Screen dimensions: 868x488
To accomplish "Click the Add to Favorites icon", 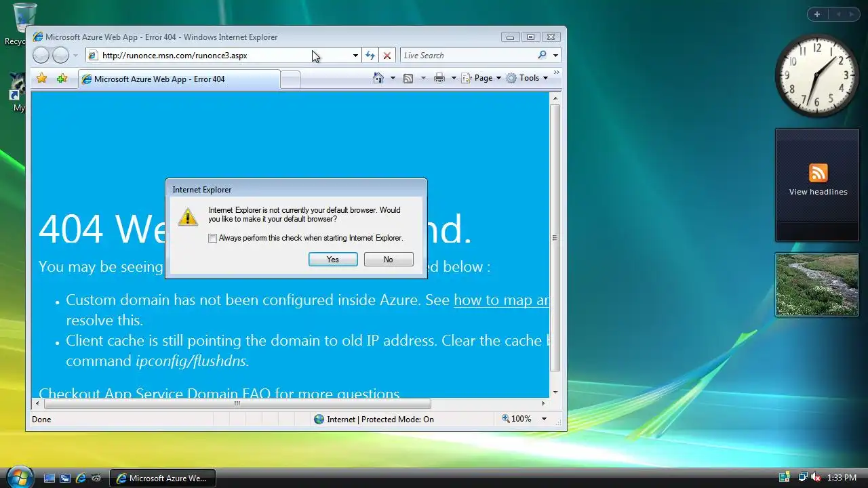I will point(62,79).
